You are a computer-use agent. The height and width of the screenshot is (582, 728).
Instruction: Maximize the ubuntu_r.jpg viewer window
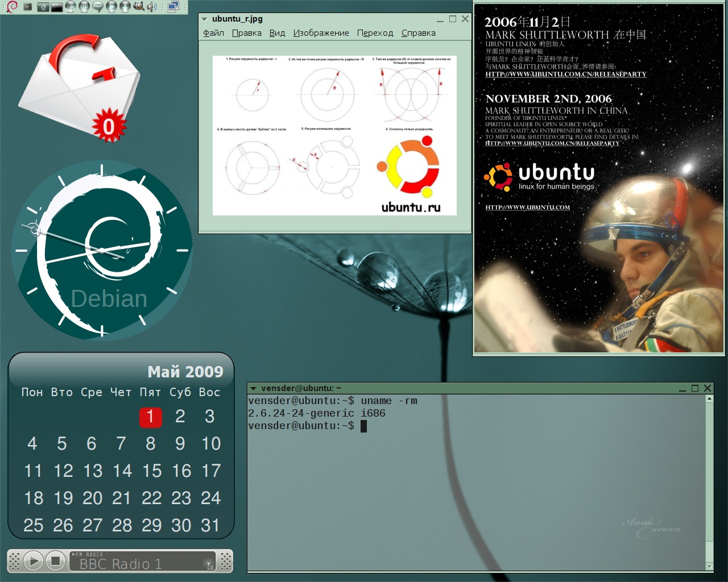(x=453, y=19)
